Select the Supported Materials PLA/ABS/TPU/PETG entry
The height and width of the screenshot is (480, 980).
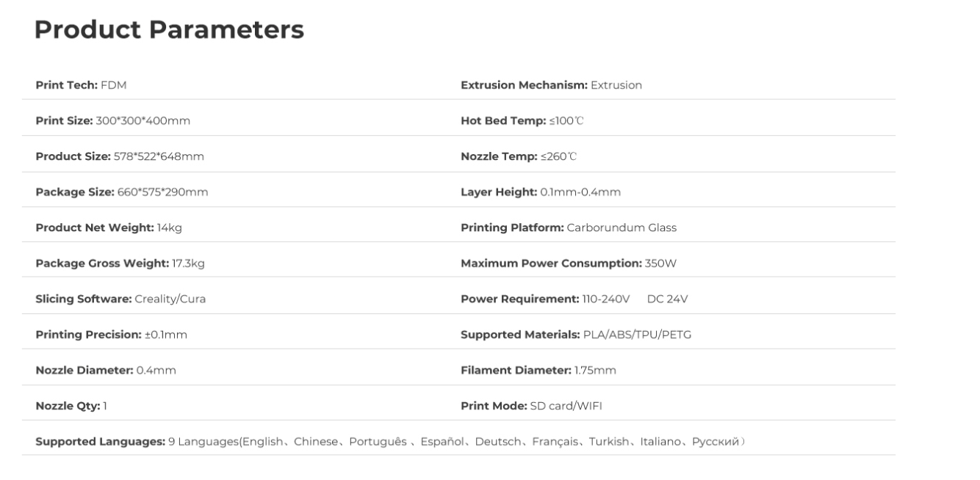coord(576,335)
